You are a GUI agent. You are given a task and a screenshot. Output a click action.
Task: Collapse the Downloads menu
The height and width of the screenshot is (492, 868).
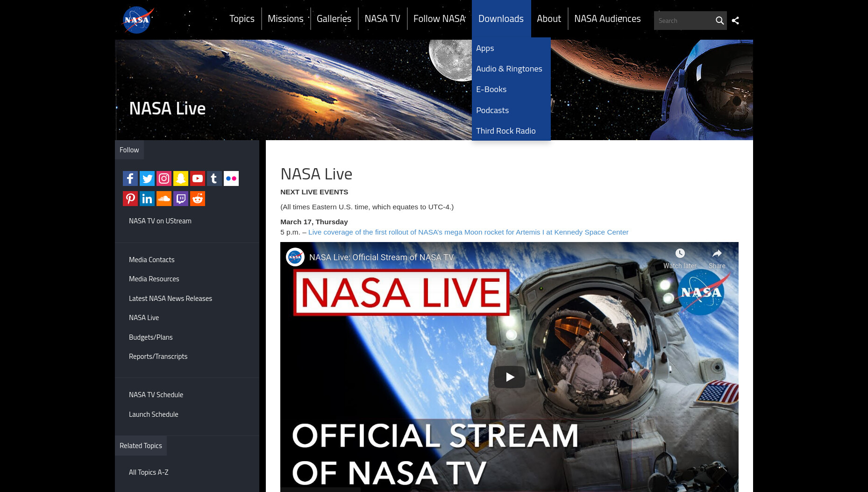[501, 19]
